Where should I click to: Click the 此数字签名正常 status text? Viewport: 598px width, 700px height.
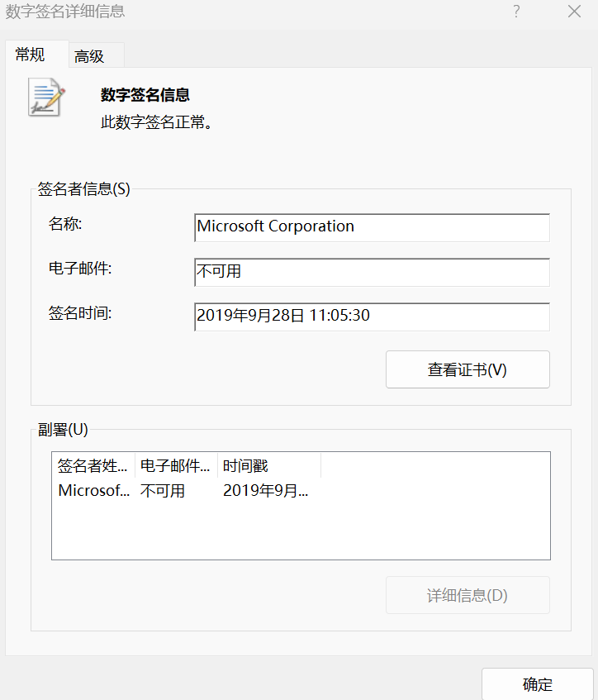pos(157,123)
